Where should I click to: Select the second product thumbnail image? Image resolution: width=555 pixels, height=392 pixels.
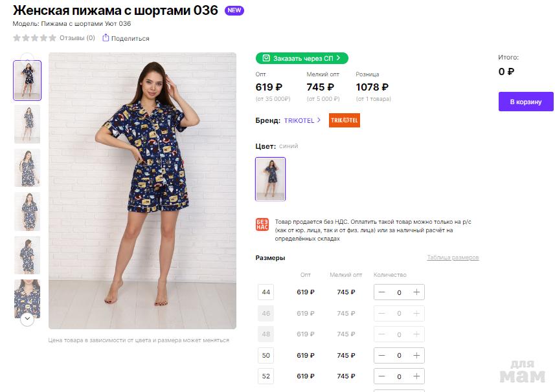(27, 124)
